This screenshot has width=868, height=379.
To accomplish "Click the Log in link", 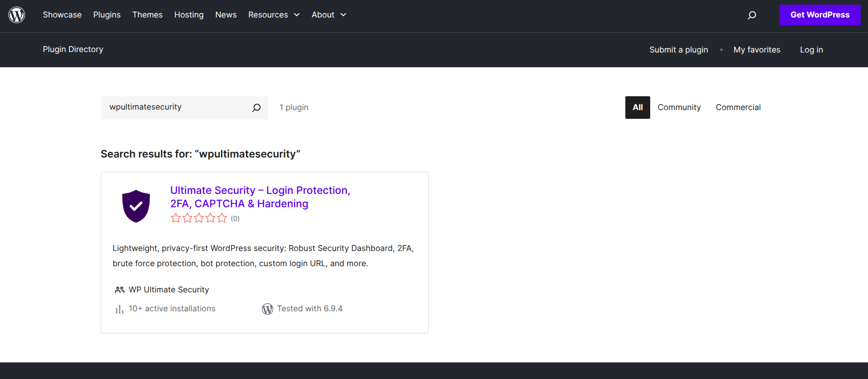I will coord(811,50).
